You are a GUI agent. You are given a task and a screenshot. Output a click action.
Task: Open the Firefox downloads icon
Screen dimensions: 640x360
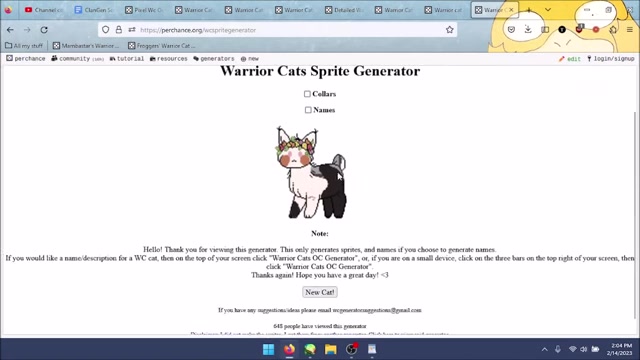point(528,29)
